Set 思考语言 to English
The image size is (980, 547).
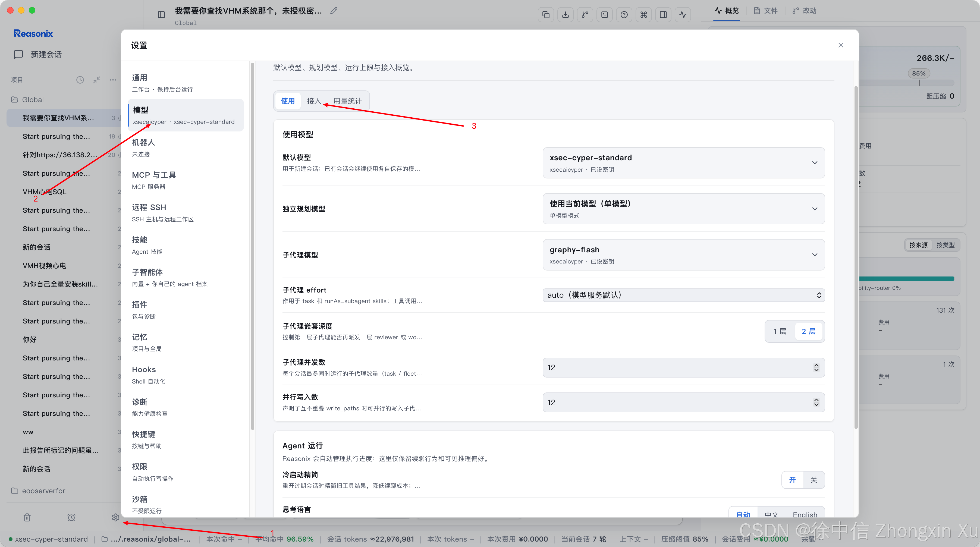pos(805,513)
